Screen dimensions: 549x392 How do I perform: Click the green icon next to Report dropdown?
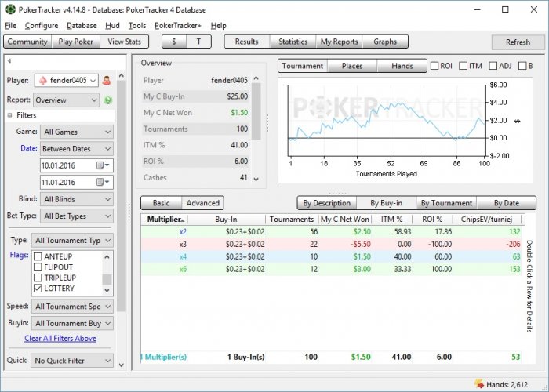[107, 100]
